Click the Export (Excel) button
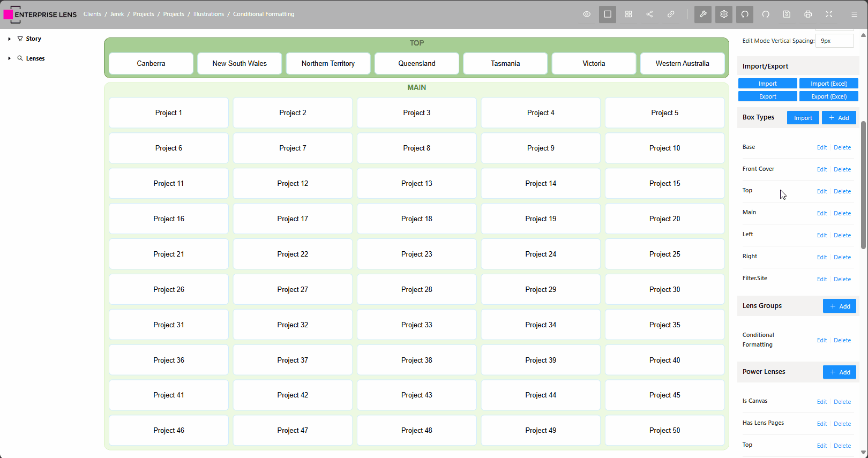 coord(828,96)
